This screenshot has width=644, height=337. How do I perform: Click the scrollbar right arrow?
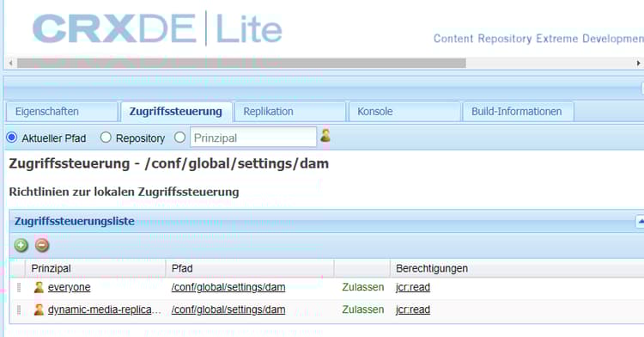coord(638,64)
